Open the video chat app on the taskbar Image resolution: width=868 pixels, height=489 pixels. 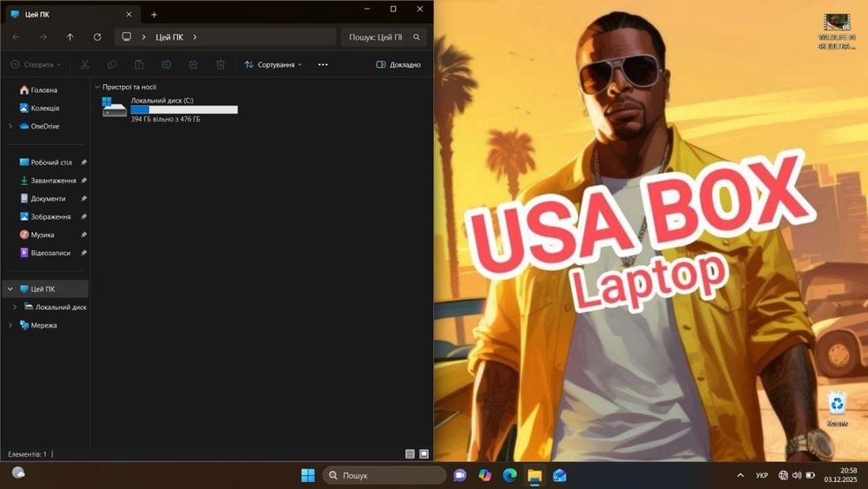(459, 475)
